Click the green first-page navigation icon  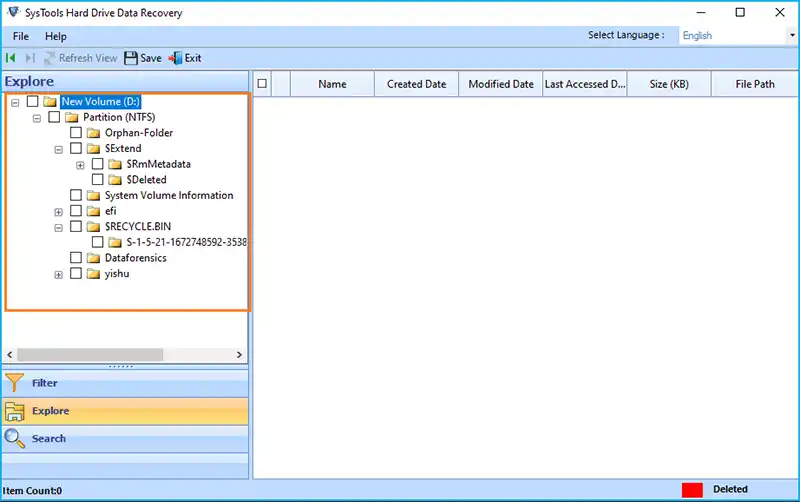10,58
